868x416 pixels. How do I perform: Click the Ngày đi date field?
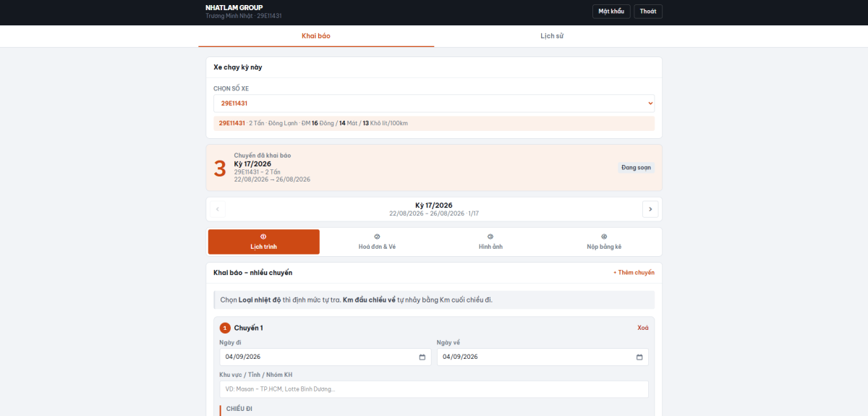point(325,357)
